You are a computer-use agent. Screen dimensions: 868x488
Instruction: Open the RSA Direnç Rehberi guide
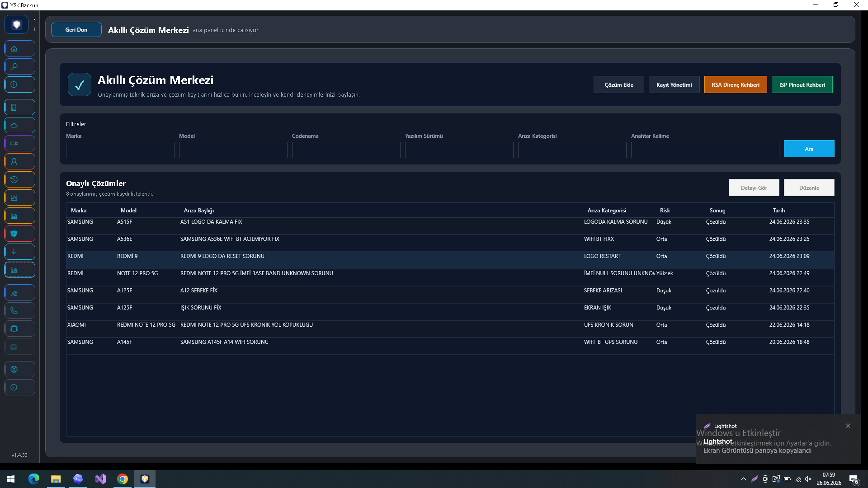pos(736,84)
